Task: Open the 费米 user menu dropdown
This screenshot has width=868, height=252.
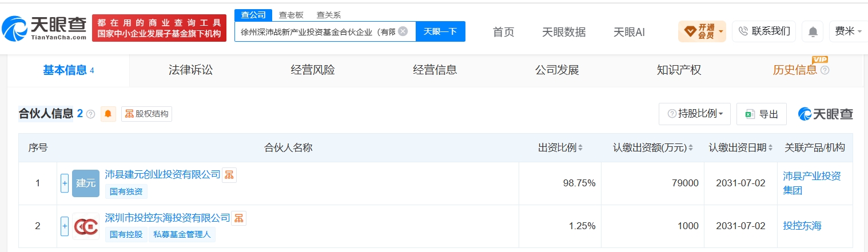Action: tap(849, 31)
